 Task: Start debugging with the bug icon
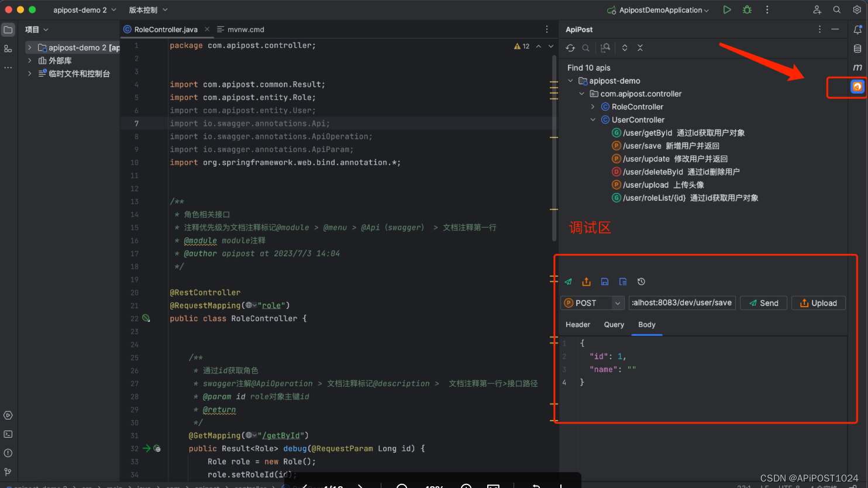tap(747, 9)
